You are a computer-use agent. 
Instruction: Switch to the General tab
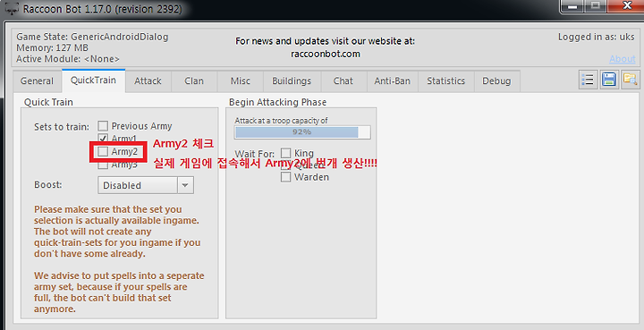pos(37,80)
